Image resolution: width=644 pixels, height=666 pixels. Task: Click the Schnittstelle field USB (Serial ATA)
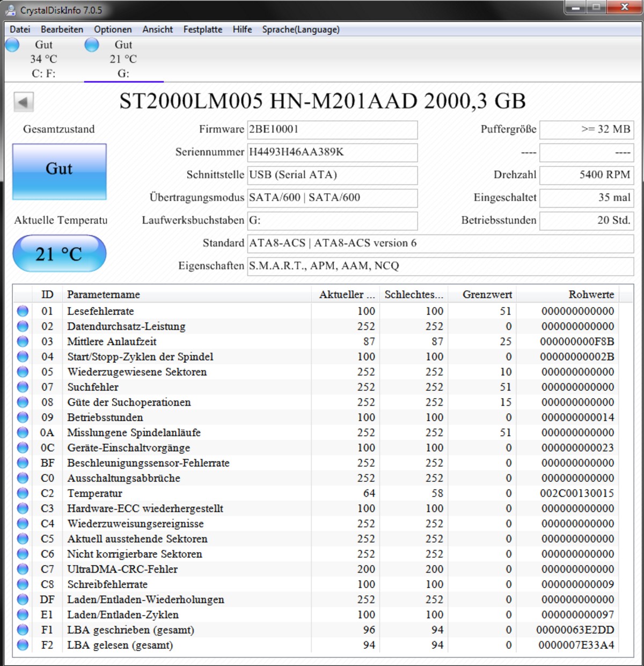tap(332, 175)
